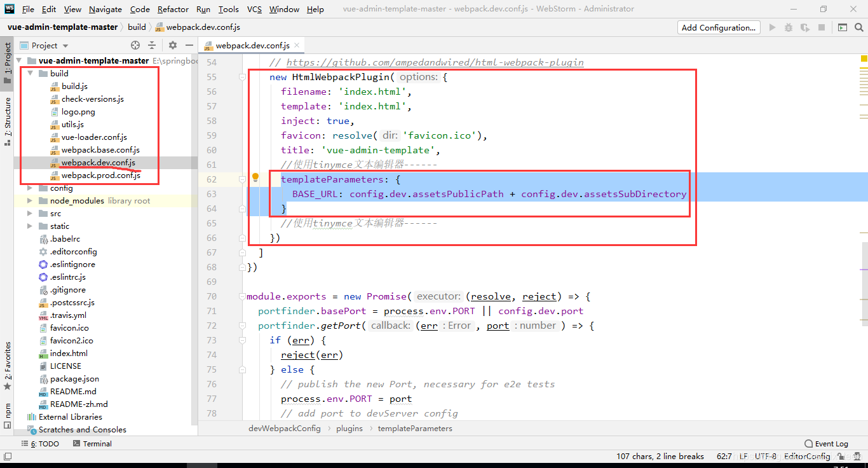The image size is (868, 468).
Task: Open the Tools menu
Action: [x=228, y=9]
